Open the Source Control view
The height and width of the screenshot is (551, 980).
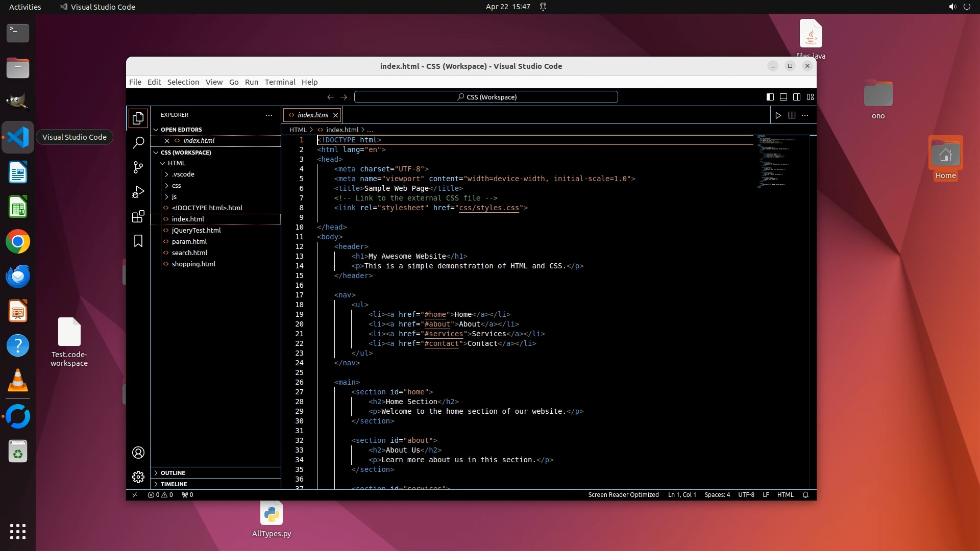(x=138, y=167)
